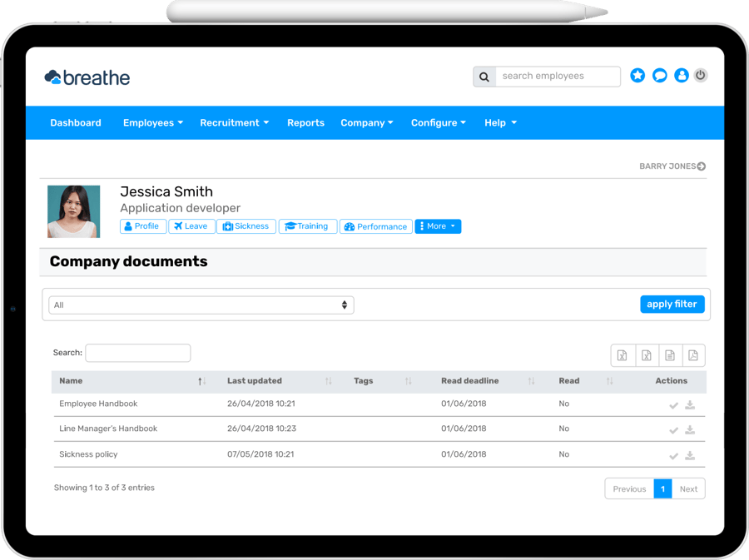Open the Reports menu item
Image resolution: width=749 pixels, height=560 pixels.
click(x=305, y=123)
